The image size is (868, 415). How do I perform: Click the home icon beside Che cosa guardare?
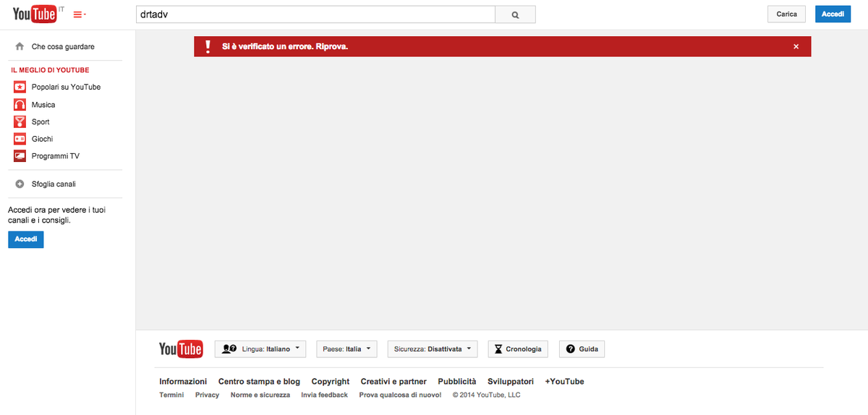tap(20, 46)
